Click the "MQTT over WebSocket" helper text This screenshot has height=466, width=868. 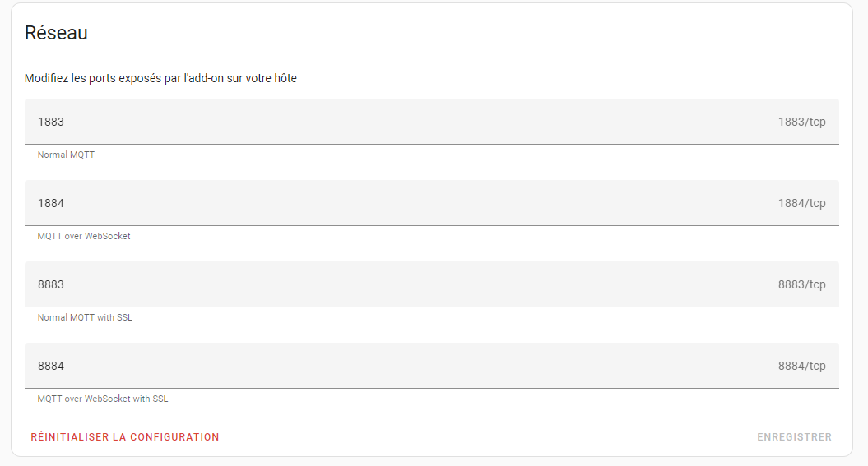[84, 236]
